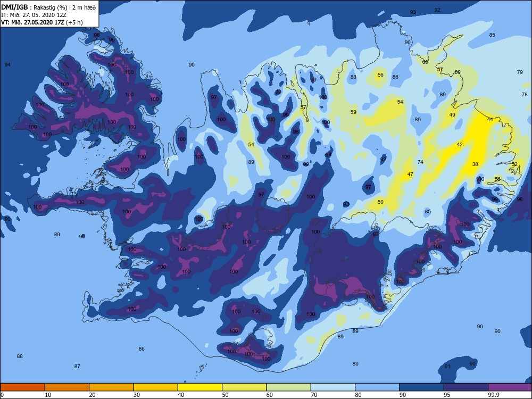Click the 95 legend tick label
The width and height of the screenshot is (532, 399).
click(x=447, y=395)
